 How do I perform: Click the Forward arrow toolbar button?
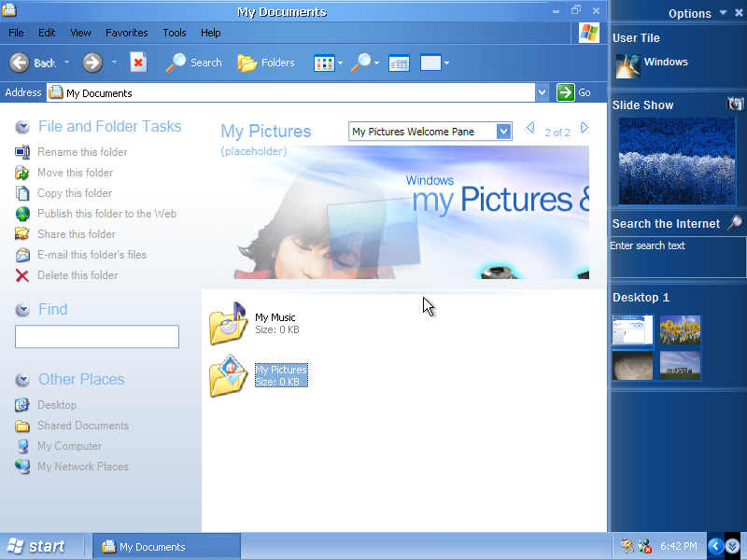point(92,63)
